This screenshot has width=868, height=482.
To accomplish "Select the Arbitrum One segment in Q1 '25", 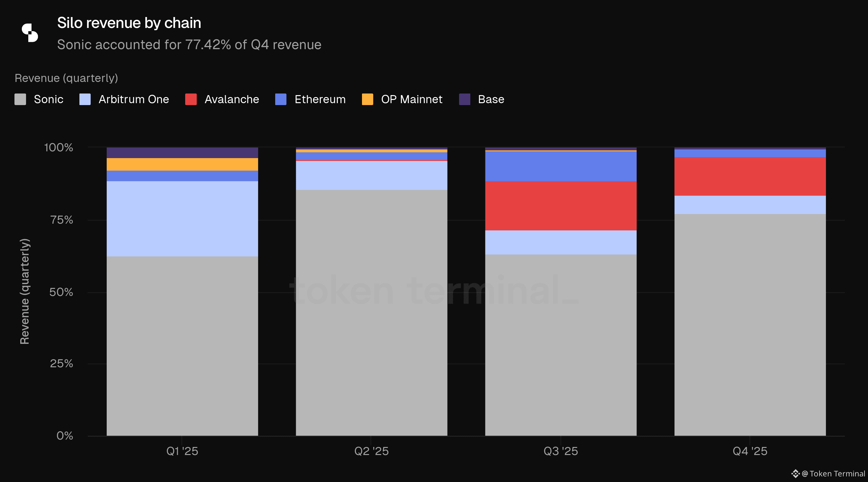I will [182, 219].
